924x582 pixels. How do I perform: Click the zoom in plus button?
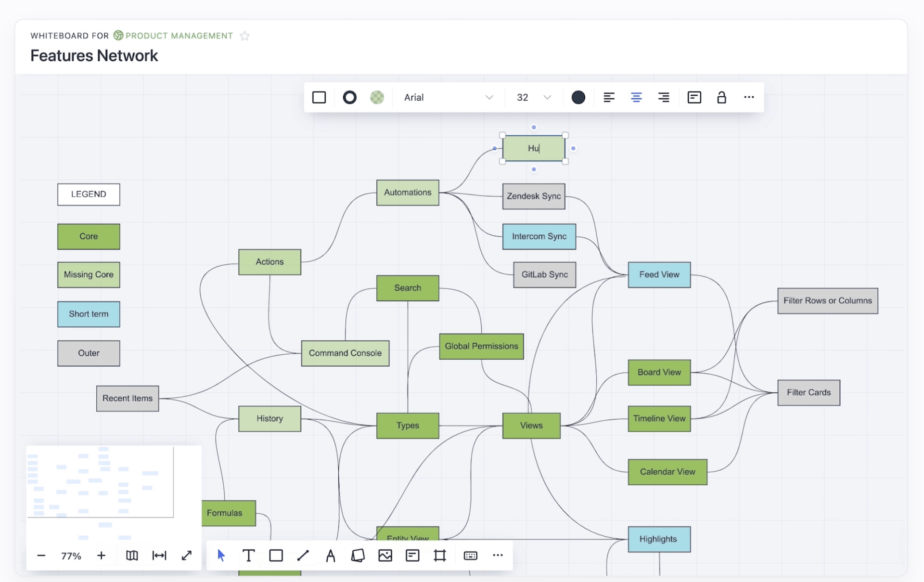pos(101,556)
